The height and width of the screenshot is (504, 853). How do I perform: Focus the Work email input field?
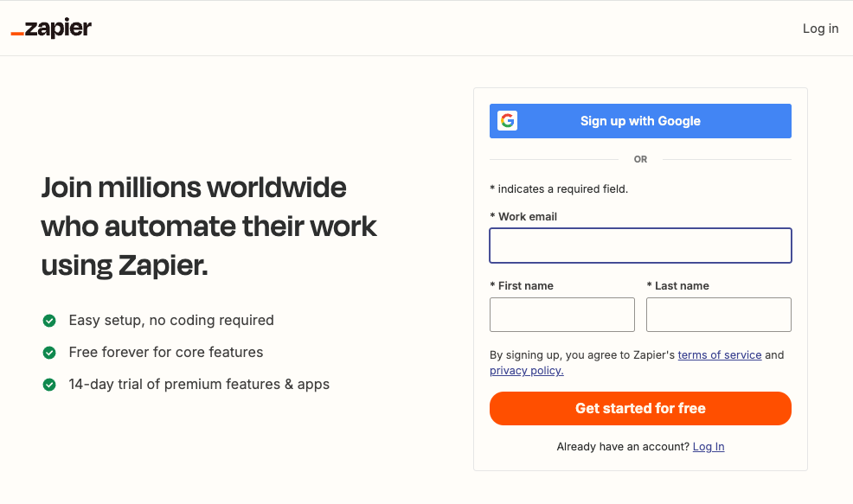640,246
